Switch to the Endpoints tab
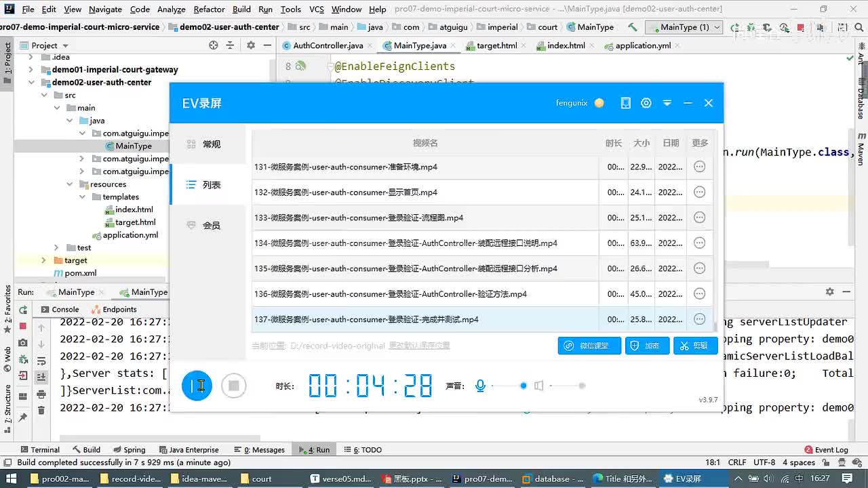The width and height of the screenshot is (868, 488). (x=114, y=309)
